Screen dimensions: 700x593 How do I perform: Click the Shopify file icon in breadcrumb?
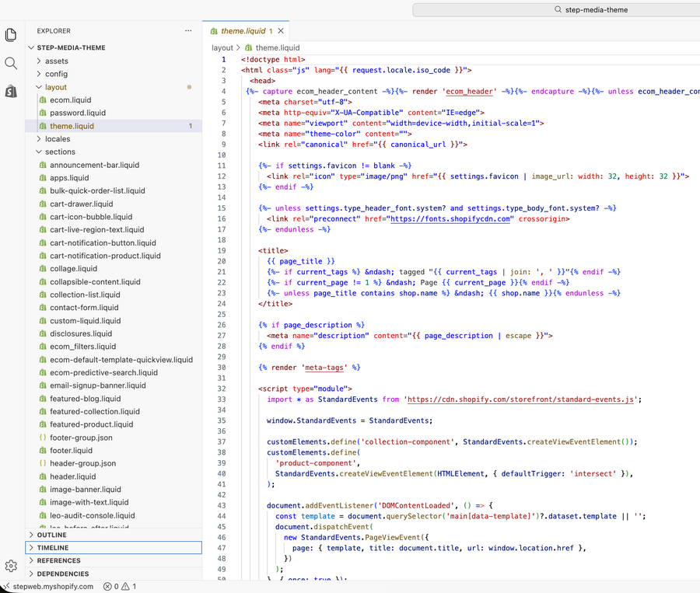point(248,47)
